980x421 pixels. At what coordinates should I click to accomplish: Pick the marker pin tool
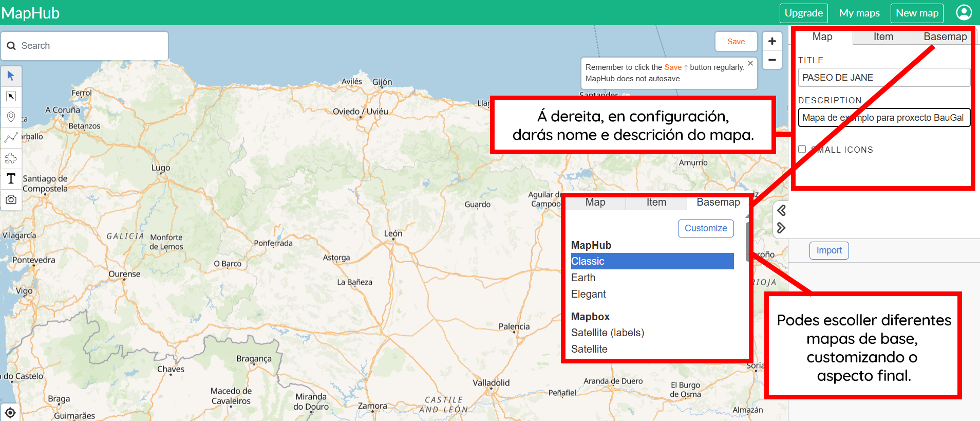tap(11, 117)
